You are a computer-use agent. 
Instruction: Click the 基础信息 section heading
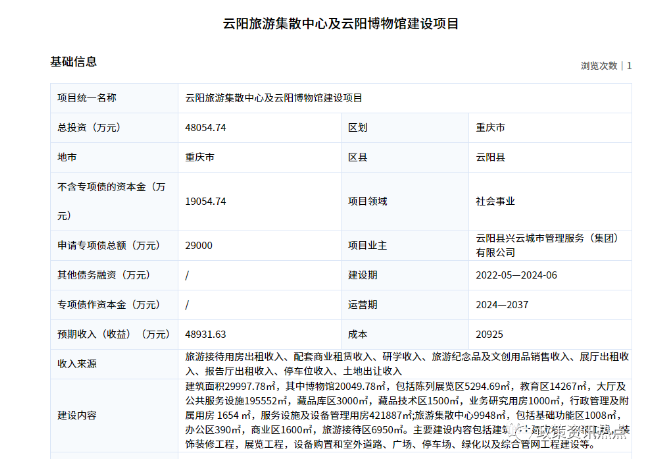(x=73, y=62)
